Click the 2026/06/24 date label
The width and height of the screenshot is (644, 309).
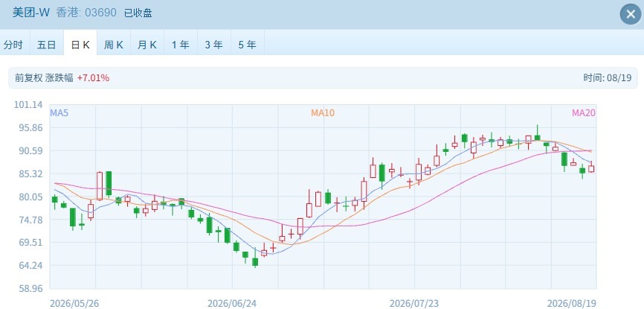(232, 304)
